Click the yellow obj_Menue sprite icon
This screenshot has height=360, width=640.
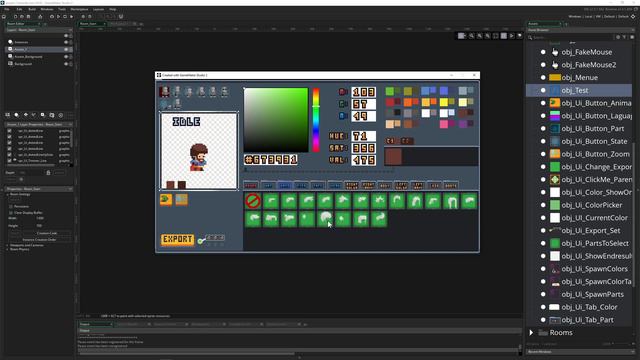point(555,78)
